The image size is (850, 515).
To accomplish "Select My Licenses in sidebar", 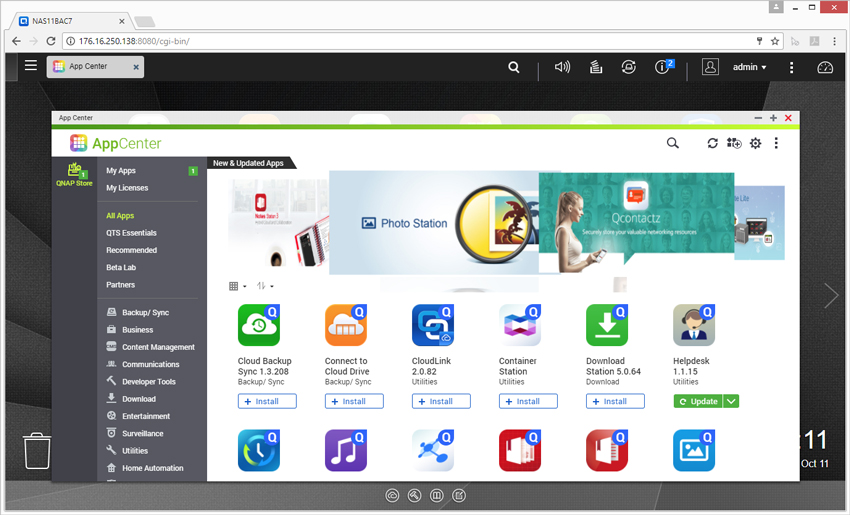I will 127,188.
